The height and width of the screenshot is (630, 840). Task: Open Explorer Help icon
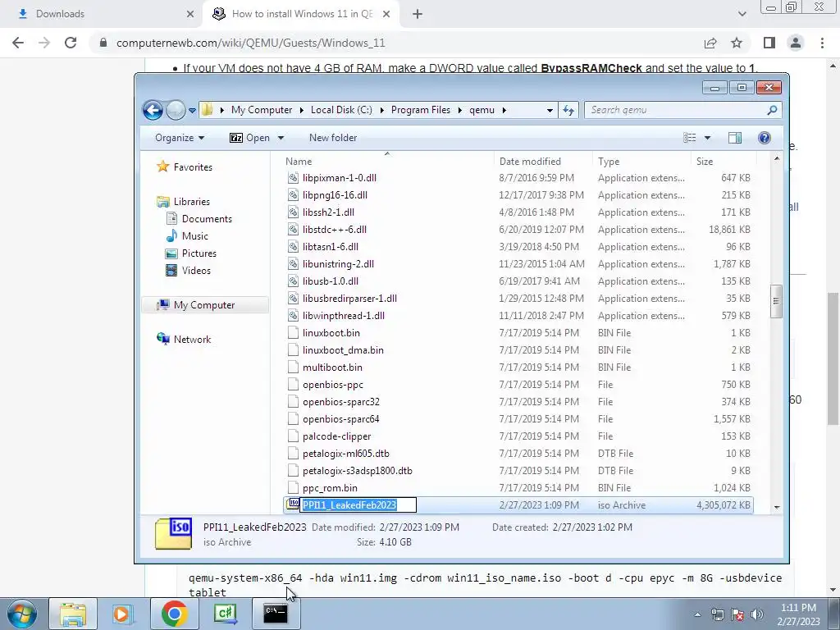pos(765,138)
